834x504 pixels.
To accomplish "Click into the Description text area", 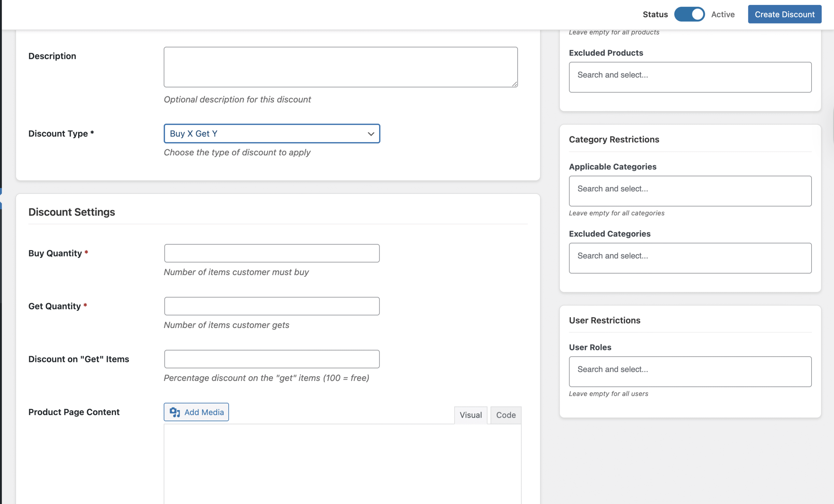I will [x=340, y=67].
